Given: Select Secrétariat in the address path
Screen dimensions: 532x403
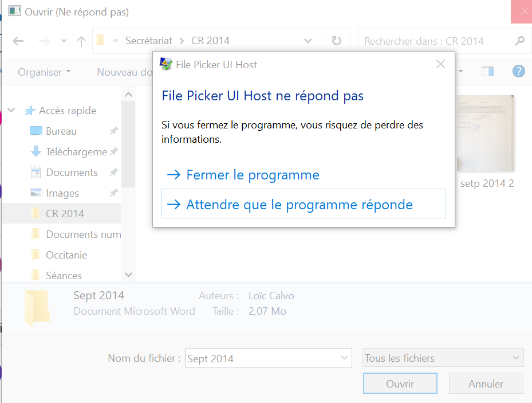Looking at the screenshot, I should click(x=149, y=41).
